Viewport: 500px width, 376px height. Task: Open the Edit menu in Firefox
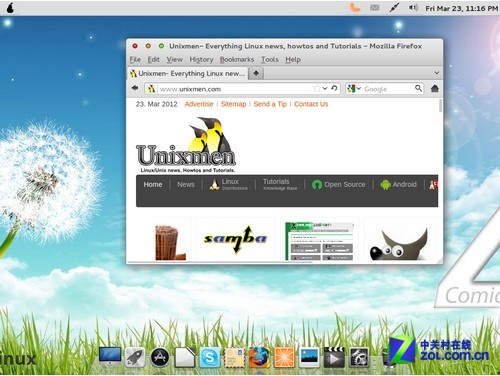[x=154, y=60]
